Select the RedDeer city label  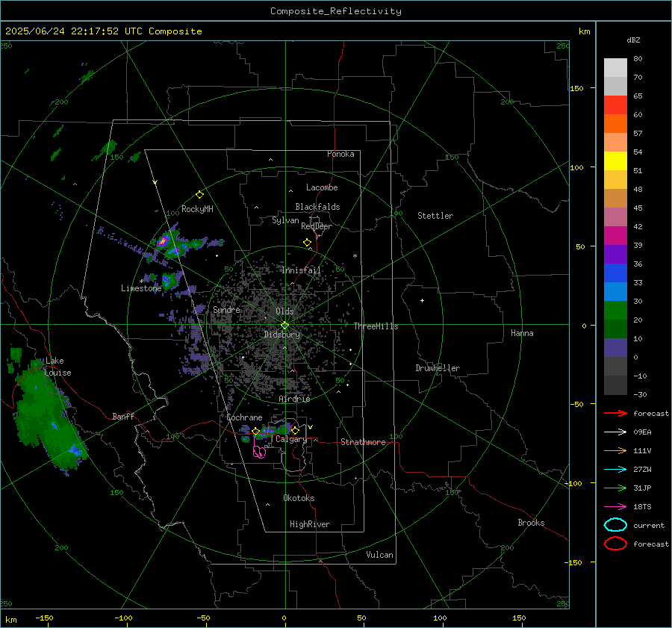(317, 226)
